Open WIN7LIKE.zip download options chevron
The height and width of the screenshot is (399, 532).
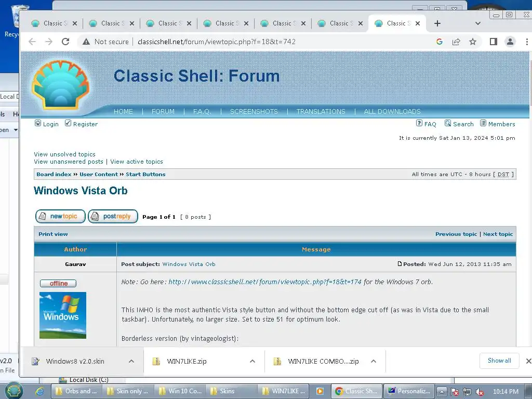click(252, 362)
